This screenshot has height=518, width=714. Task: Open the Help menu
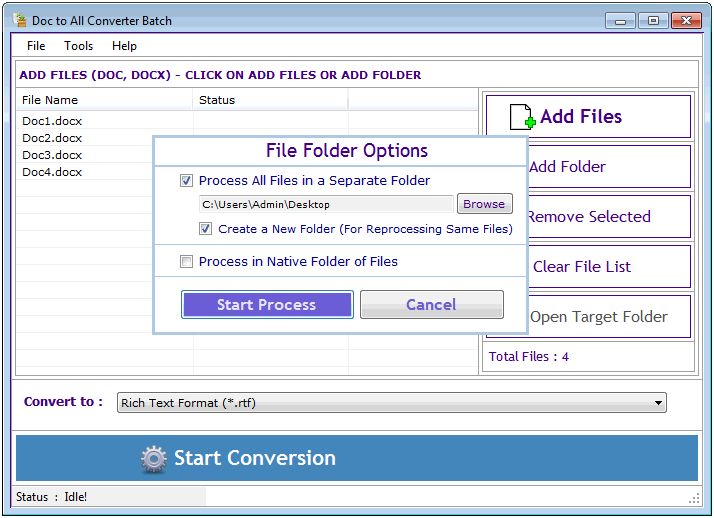[124, 46]
